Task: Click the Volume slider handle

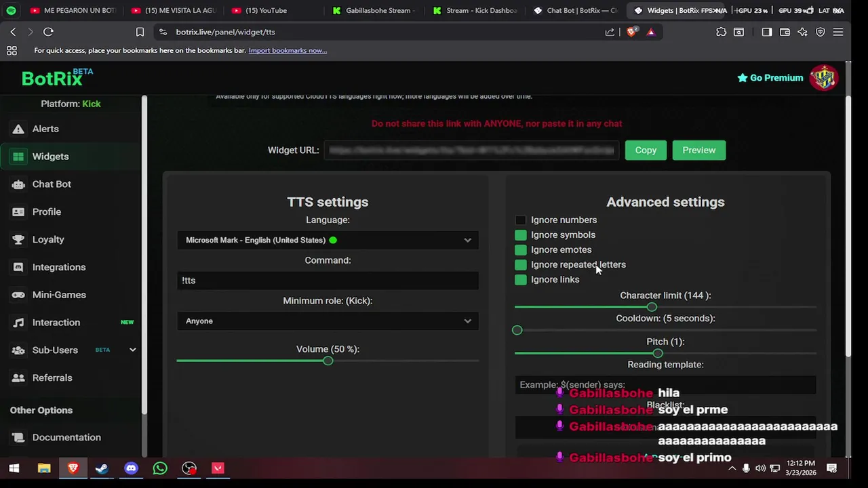Action: [328, 361]
